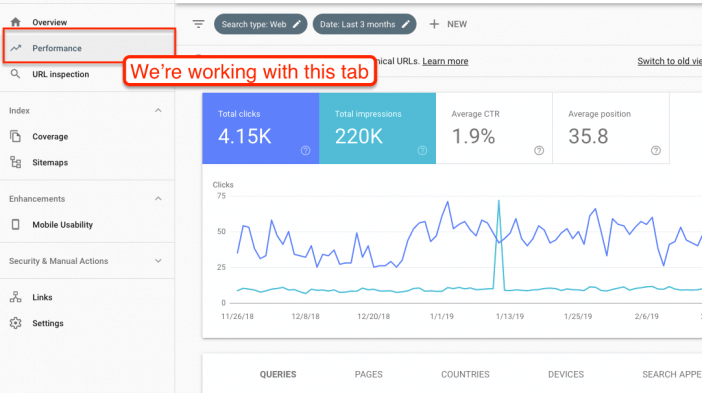The image size is (702, 393).
Task: Select the URL inspection magnifier icon
Action: click(x=15, y=74)
